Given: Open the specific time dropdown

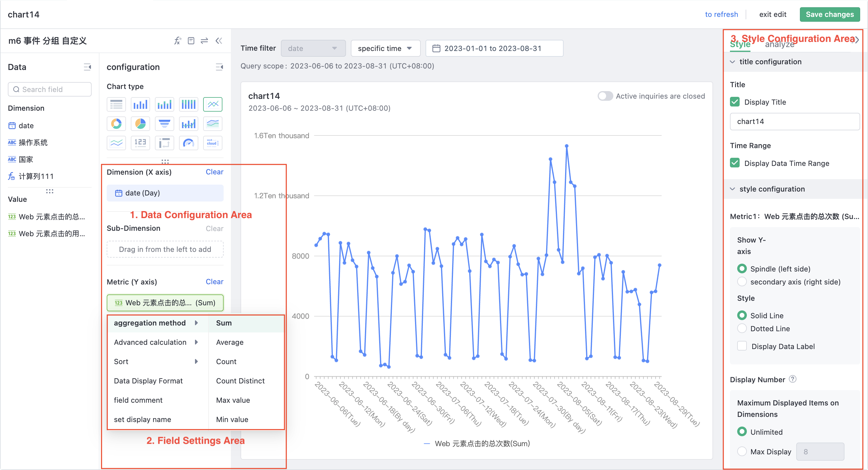Looking at the screenshot, I should tap(385, 48).
